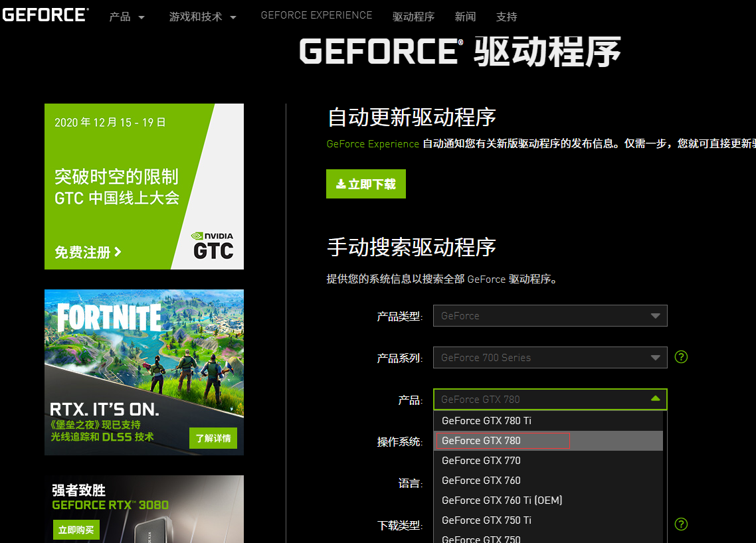Select GeForce GTX 780 Ti from list
756x543 pixels.
(486, 421)
